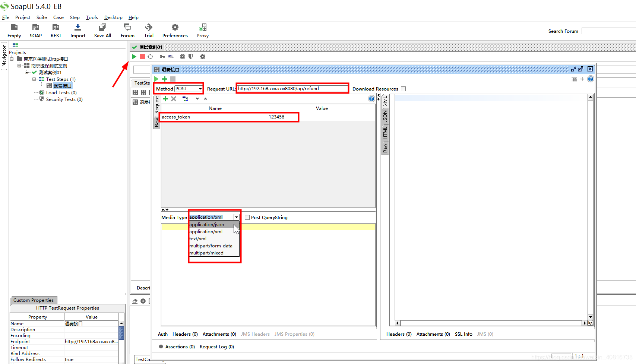The height and width of the screenshot is (364, 636).
Task: Click the Import toolbar icon
Action: pyautogui.click(x=78, y=31)
